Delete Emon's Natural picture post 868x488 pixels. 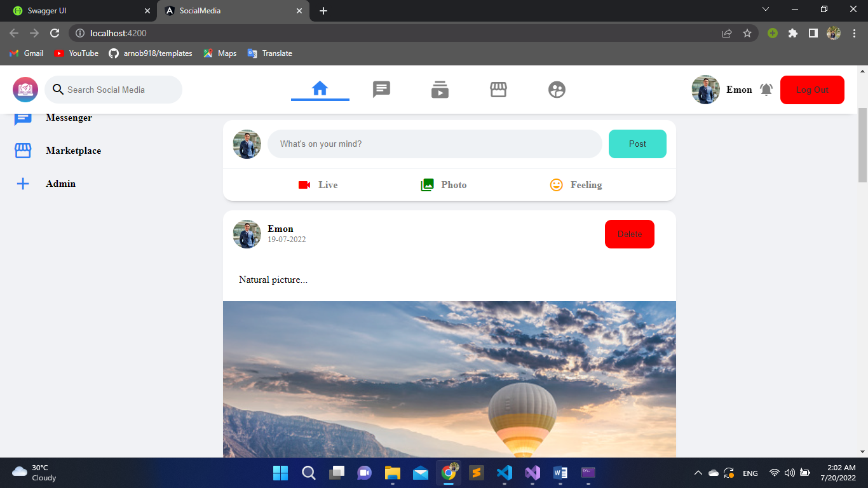pyautogui.click(x=630, y=234)
